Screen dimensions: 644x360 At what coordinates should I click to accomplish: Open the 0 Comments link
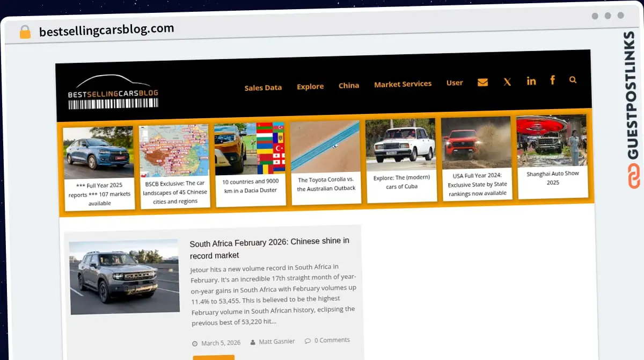332,340
